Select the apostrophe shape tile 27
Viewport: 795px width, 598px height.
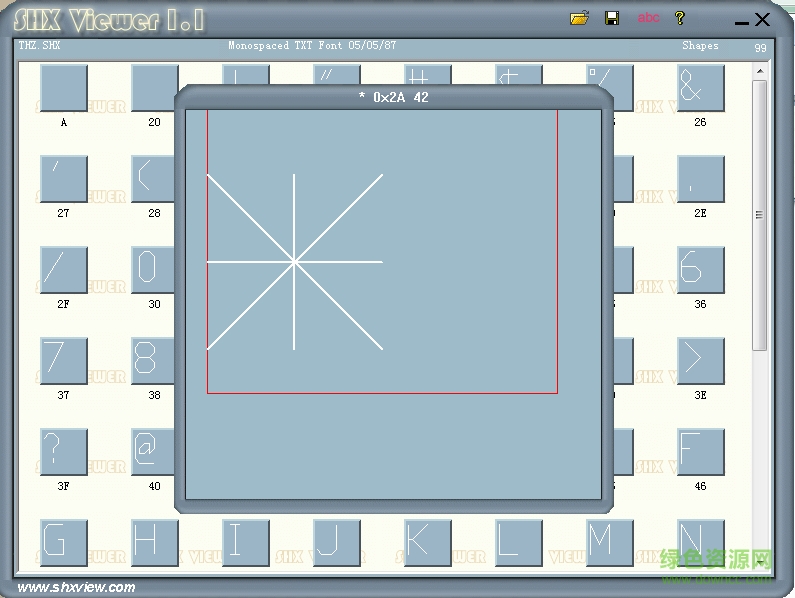pyautogui.click(x=64, y=179)
